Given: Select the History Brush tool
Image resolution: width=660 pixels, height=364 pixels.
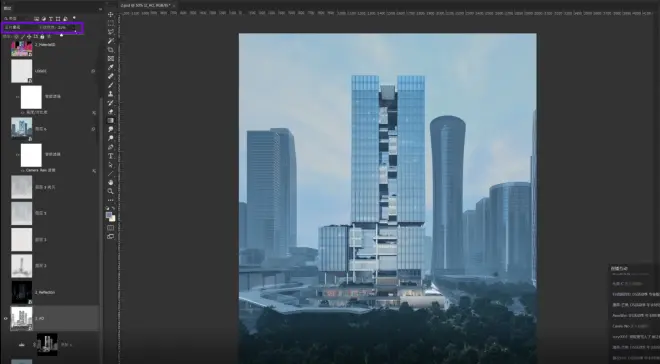Looking at the screenshot, I should (x=111, y=103).
